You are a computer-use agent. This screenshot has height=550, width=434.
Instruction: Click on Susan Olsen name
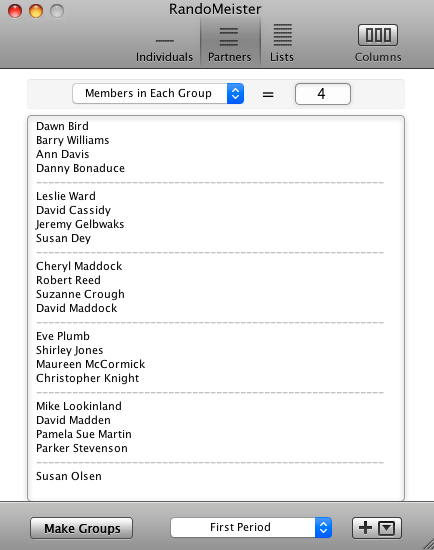(x=69, y=476)
